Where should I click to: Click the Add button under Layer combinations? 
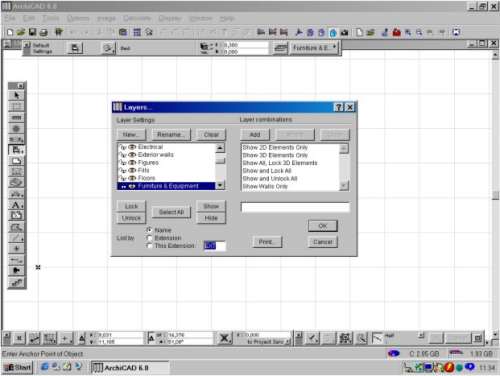point(255,135)
